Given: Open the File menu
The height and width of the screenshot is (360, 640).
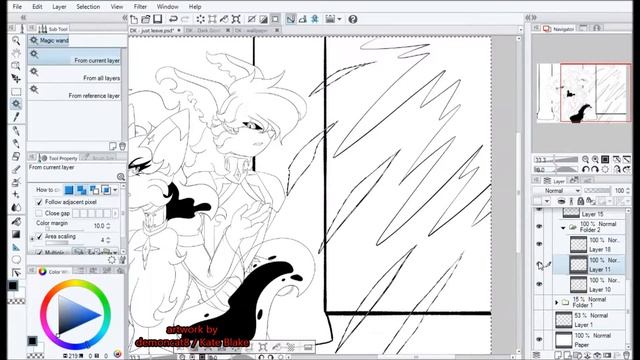Looking at the screenshot, I should [x=17, y=7].
